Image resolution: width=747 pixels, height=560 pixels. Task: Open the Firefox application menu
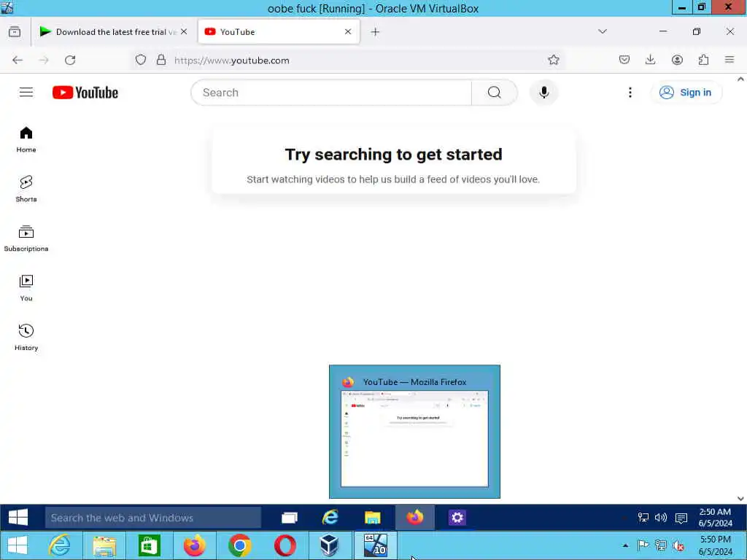729,60
